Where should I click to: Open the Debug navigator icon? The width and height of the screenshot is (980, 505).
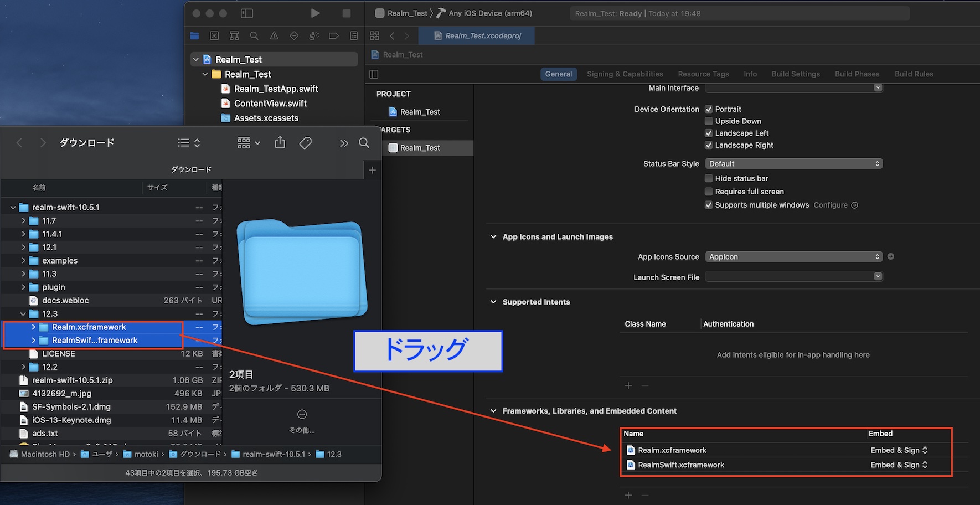point(314,35)
